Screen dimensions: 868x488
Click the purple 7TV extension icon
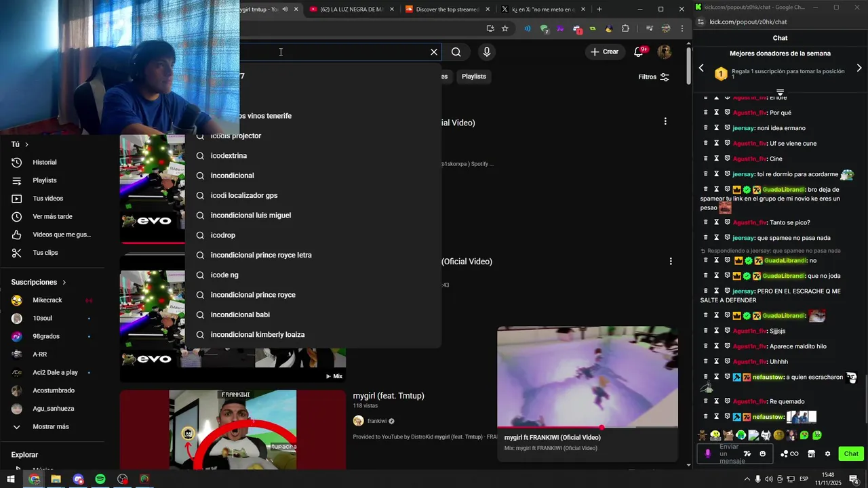pos(560,28)
